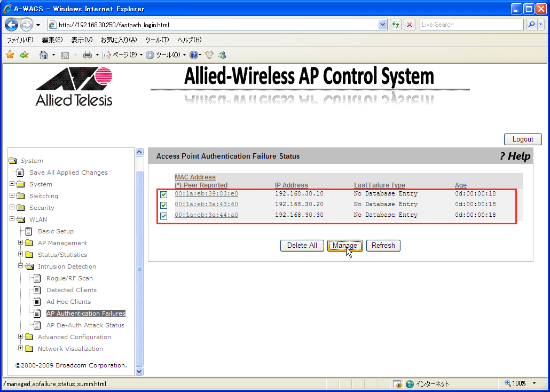Image resolution: width=550 pixels, height=392 pixels.
Task: Open the Home button dropdown arrow
Action: [x=54, y=55]
